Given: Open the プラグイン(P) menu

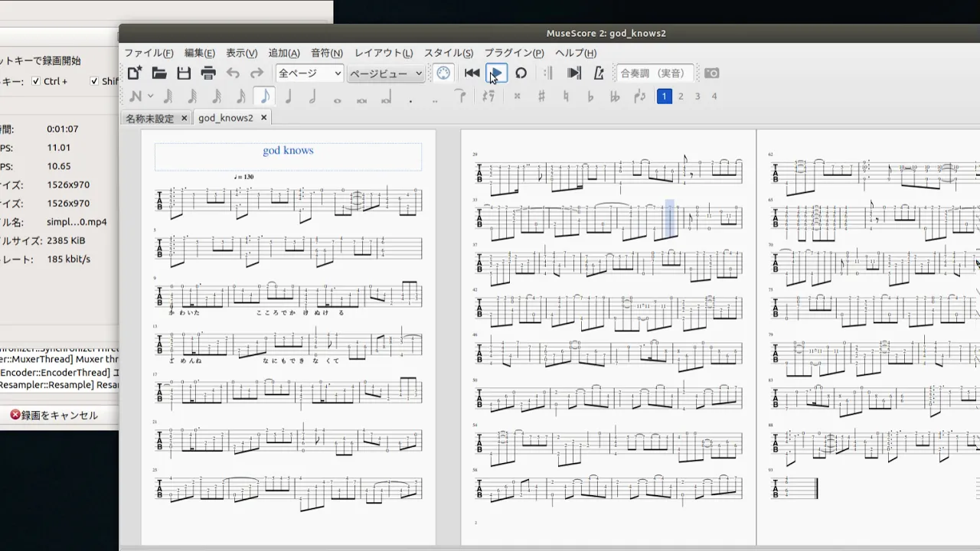Looking at the screenshot, I should click(x=514, y=53).
